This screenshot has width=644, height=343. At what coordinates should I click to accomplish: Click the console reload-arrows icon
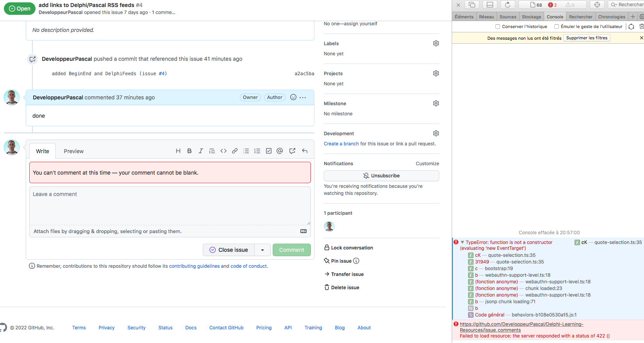point(631,27)
